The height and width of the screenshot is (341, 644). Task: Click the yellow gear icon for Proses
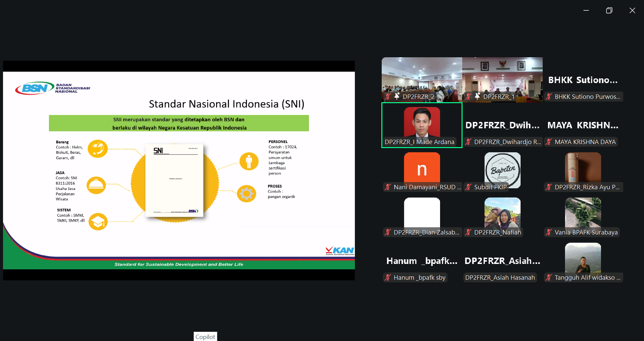tap(247, 194)
